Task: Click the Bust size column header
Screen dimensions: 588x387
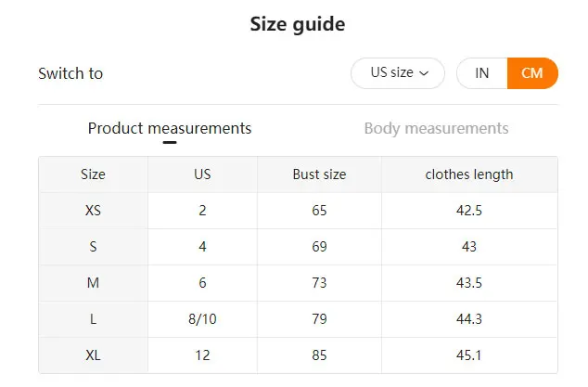Action: click(x=319, y=174)
